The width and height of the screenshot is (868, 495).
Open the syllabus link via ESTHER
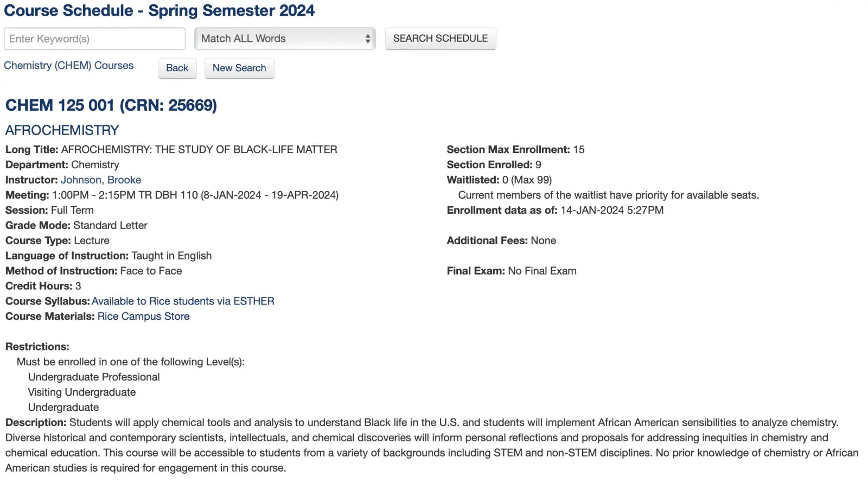pos(183,301)
